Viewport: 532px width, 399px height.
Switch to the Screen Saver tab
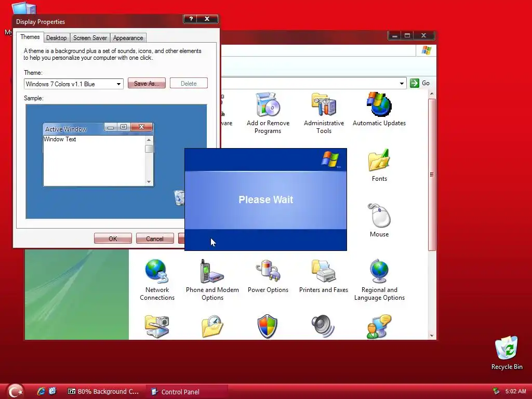coord(90,37)
